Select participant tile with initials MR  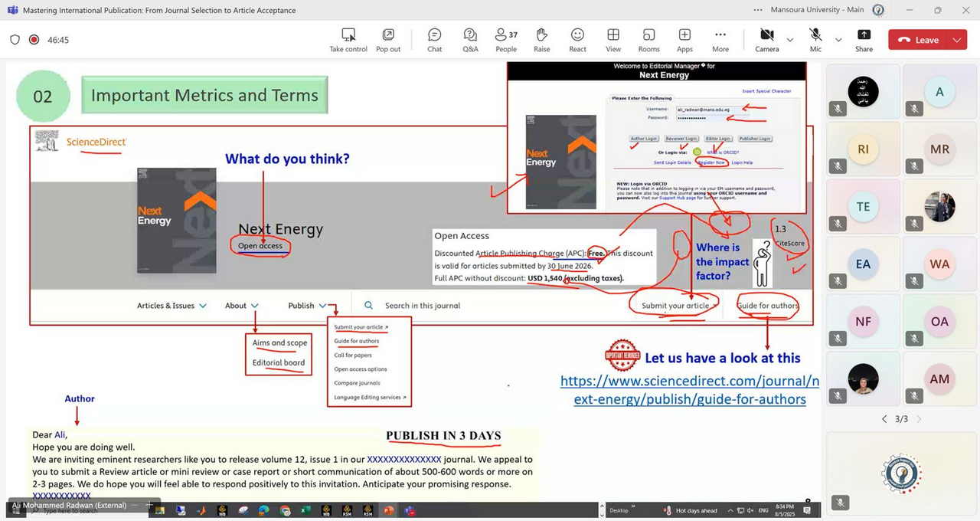tap(939, 149)
